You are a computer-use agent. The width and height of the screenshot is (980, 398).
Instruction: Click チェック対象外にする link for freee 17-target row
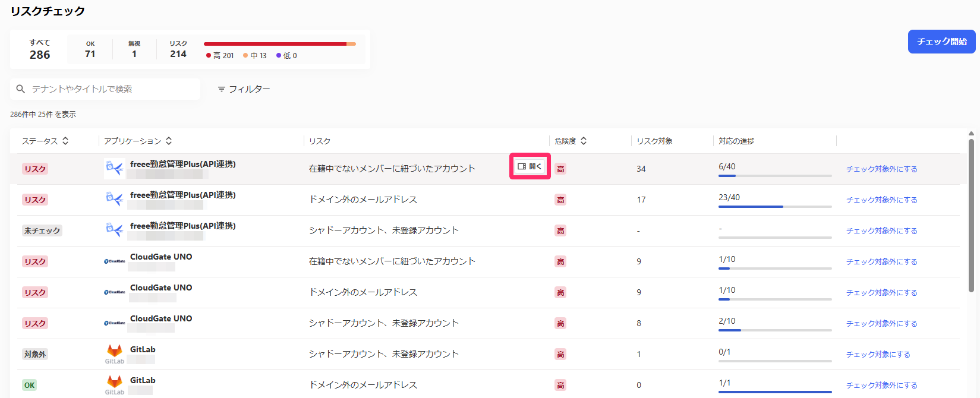(x=882, y=200)
